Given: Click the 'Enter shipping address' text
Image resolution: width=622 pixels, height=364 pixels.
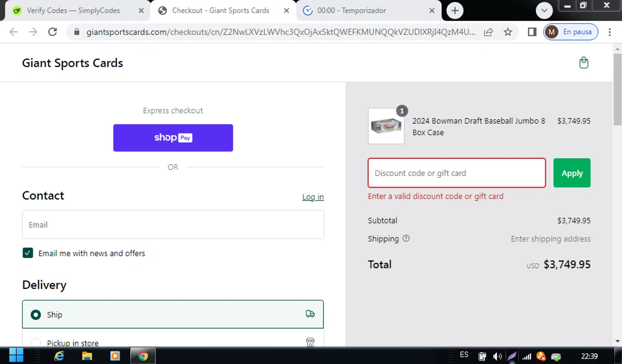Looking at the screenshot, I should point(551,239).
